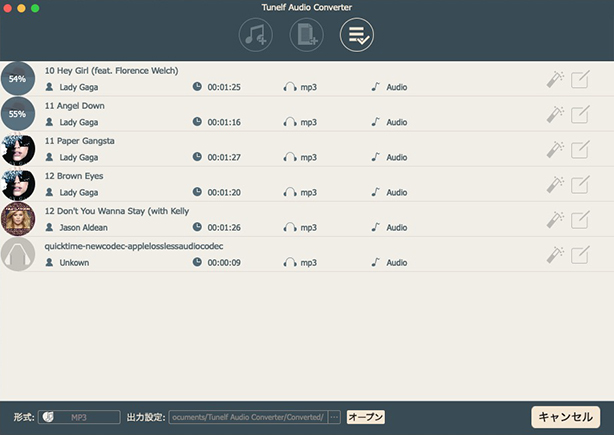This screenshot has width=614, height=435.
Task: Click magic wand effects icon for Paper Gangsta
Action: coord(555,150)
